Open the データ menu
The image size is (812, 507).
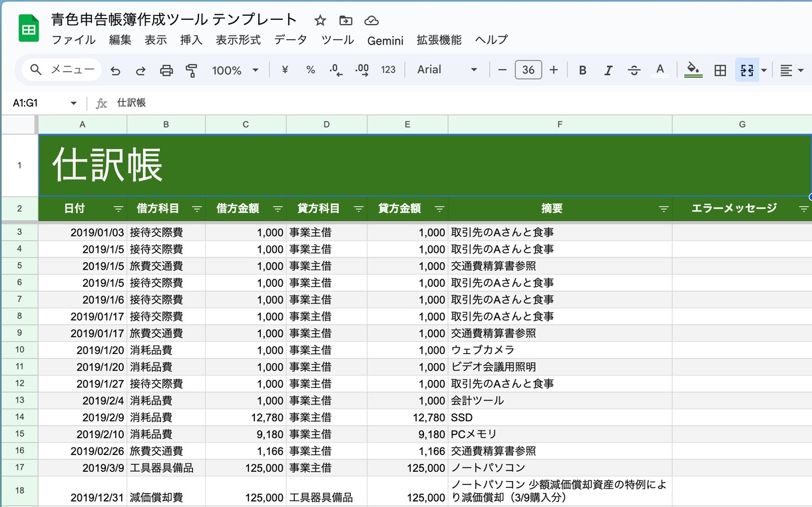pyautogui.click(x=291, y=40)
